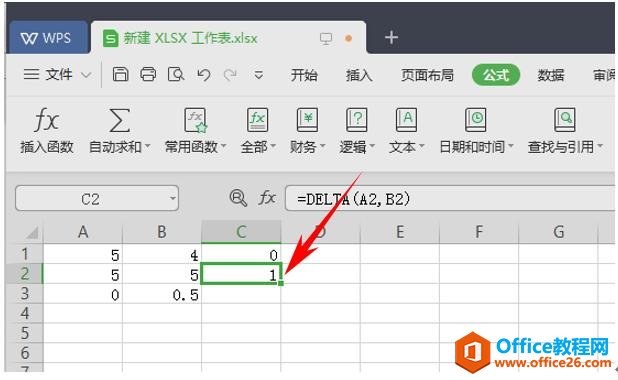Image resolution: width=618 pixels, height=380 pixels.
Task: Click cell A3 containing 0
Action: point(83,294)
